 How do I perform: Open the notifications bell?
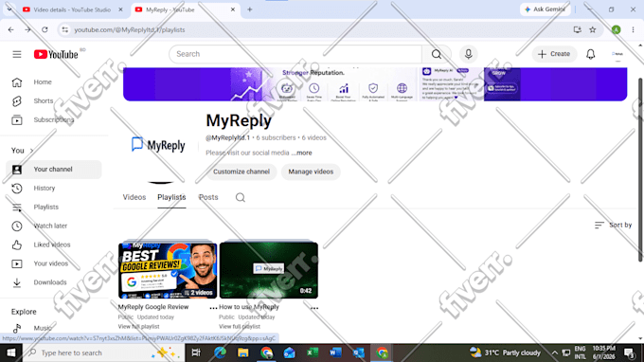click(x=591, y=54)
